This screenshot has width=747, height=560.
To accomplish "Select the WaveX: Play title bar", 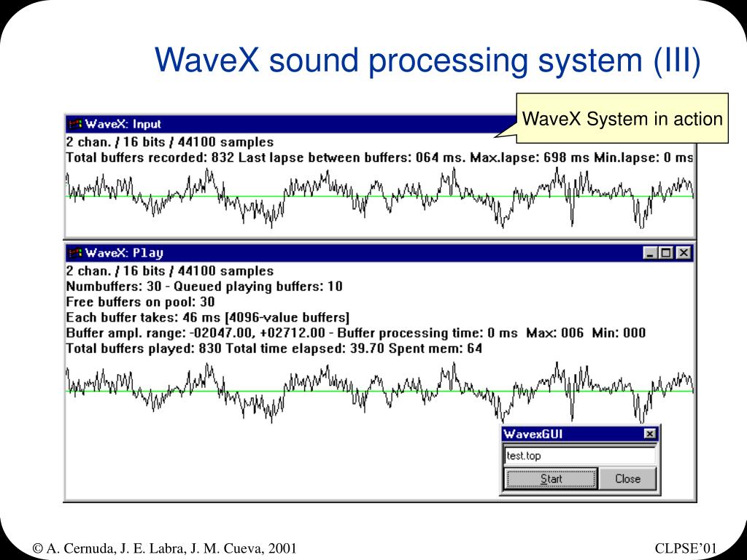I will 379,253.
